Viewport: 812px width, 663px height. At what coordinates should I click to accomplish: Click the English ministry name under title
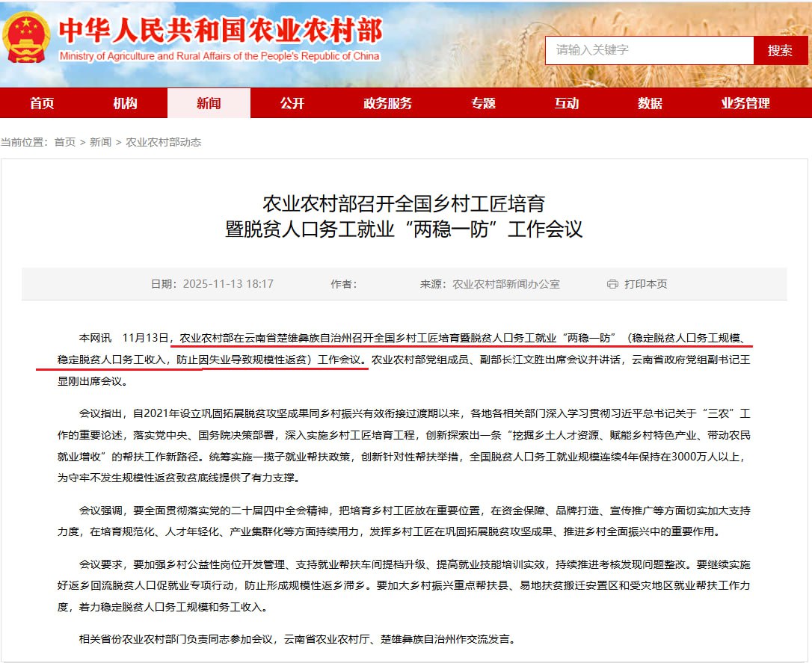coord(219,56)
